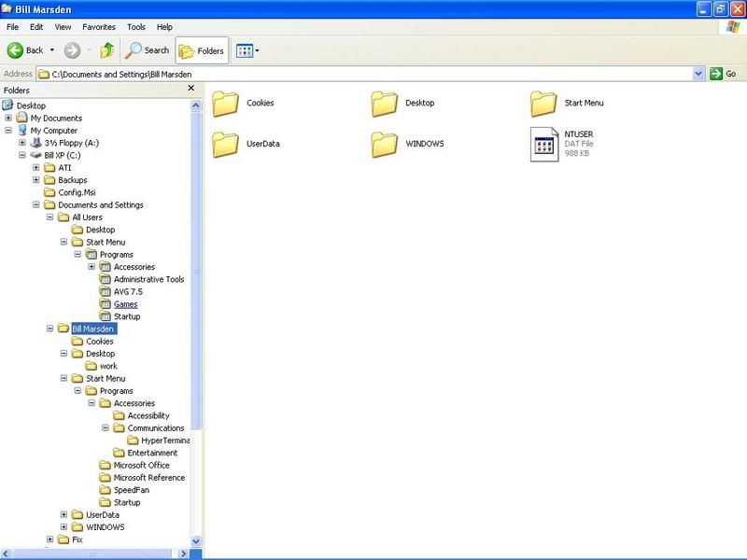The width and height of the screenshot is (747, 560).
Task: Click inside the address bar path field
Action: point(373,74)
